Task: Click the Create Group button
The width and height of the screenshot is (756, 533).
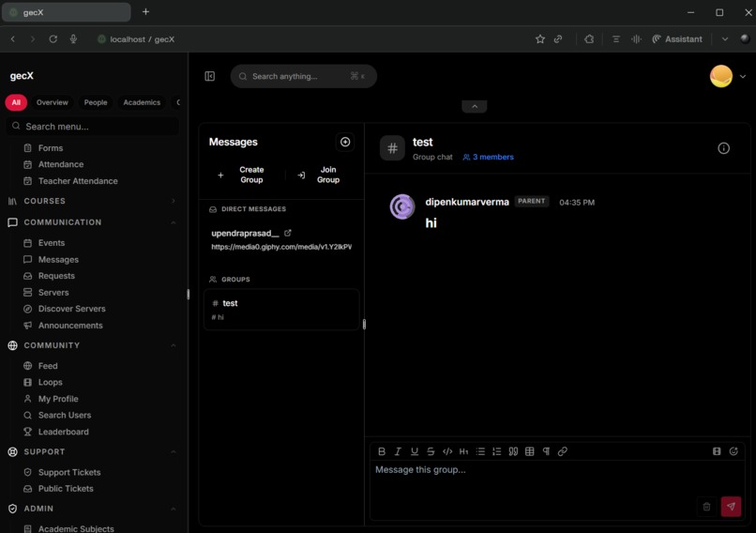Action: coord(244,175)
